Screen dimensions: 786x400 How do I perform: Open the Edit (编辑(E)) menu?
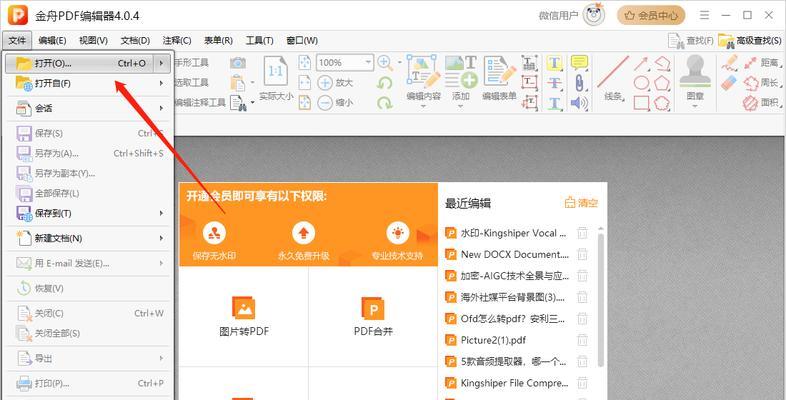pyautogui.click(x=52, y=41)
